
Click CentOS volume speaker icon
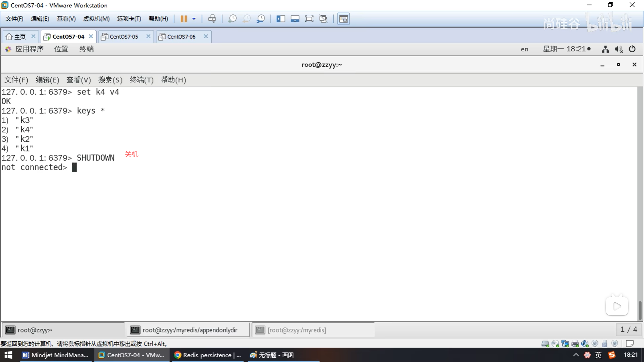619,49
